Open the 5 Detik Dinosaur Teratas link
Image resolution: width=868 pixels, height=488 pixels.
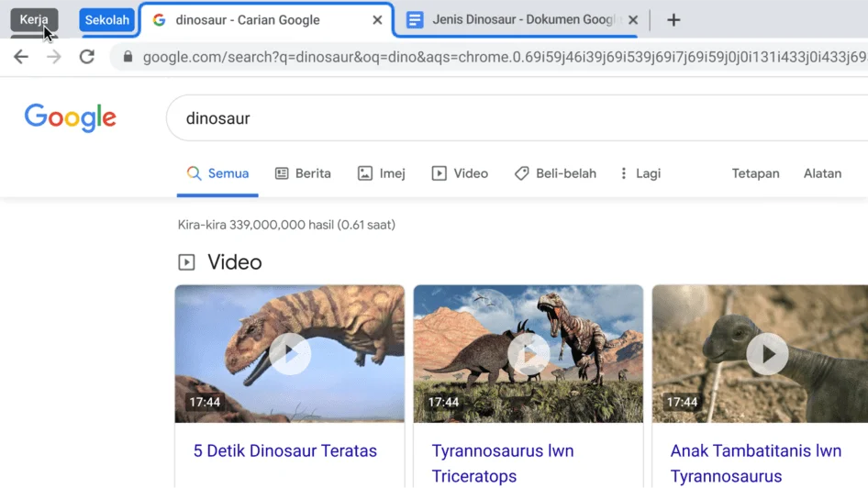(x=284, y=450)
